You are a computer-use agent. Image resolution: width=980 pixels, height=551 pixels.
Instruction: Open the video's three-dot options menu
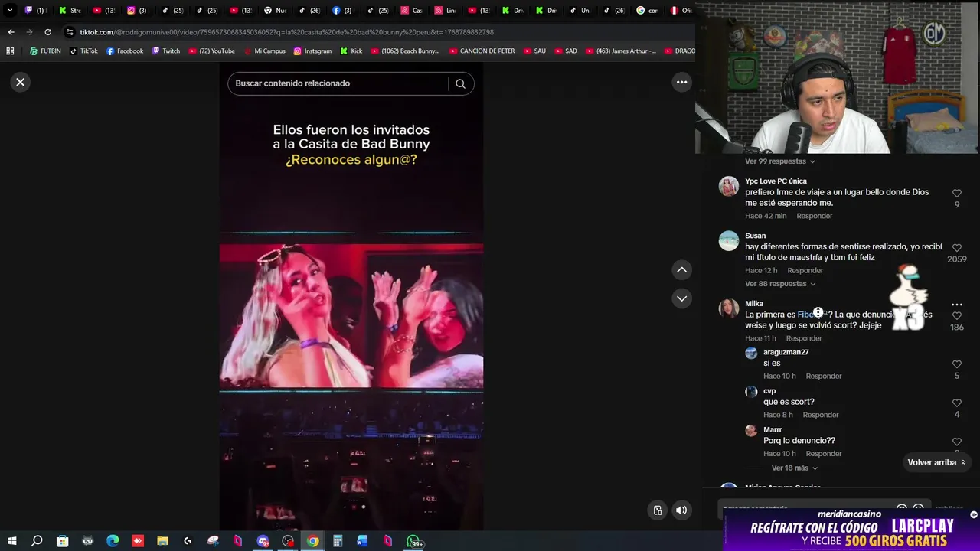click(681, 82)
